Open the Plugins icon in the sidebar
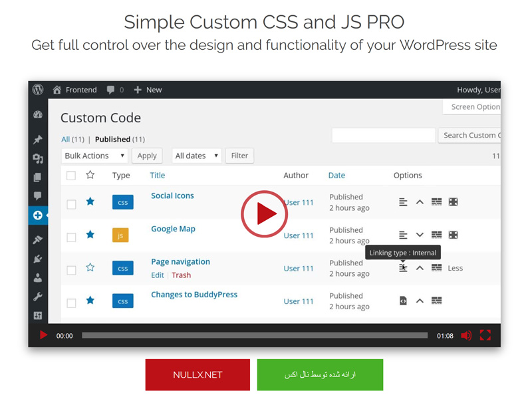Image resolution: width=532 pixels, height=409 pixels. pos(38,258)
